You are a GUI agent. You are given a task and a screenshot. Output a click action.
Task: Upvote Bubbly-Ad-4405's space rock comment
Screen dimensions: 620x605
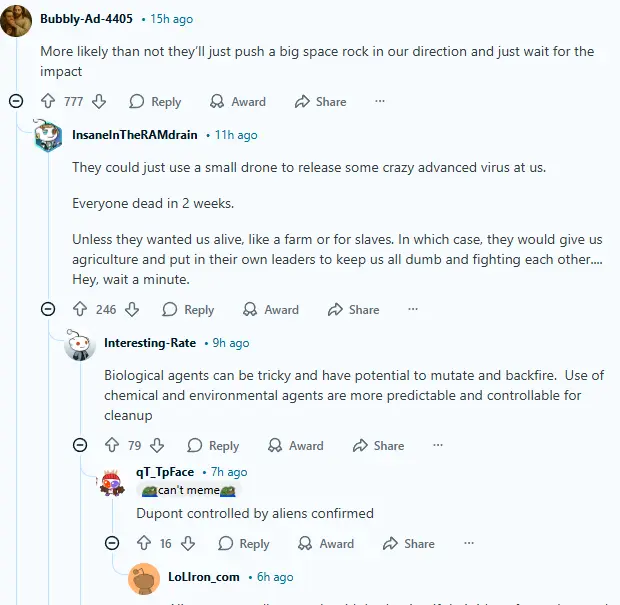48,101
